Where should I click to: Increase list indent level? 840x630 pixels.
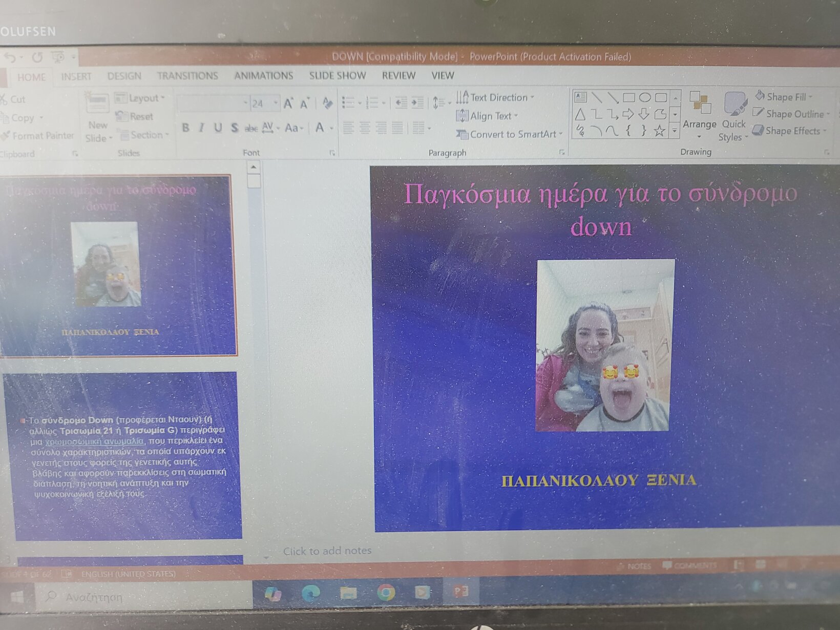click(418, 103)
